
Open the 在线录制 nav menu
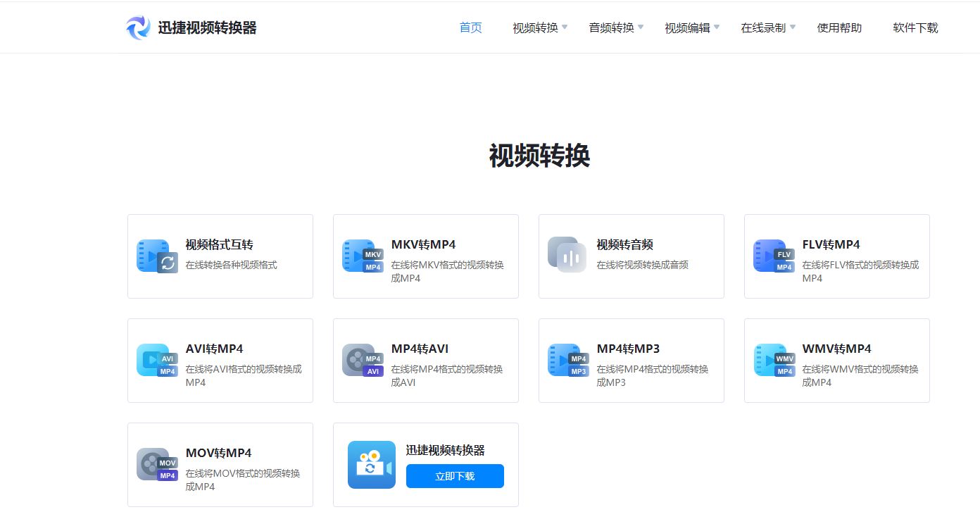(763, 28)
